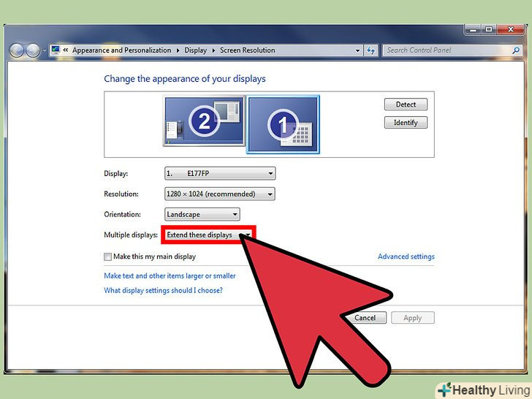Minimize the Screen Resolution window
Screen dimensions: 532x399
click(x=473, y=30)
